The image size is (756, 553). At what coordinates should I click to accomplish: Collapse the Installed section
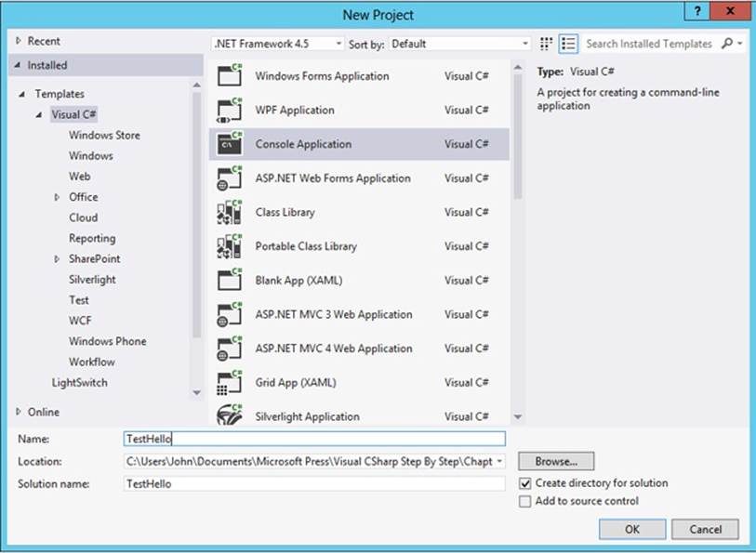pos(19,64)
